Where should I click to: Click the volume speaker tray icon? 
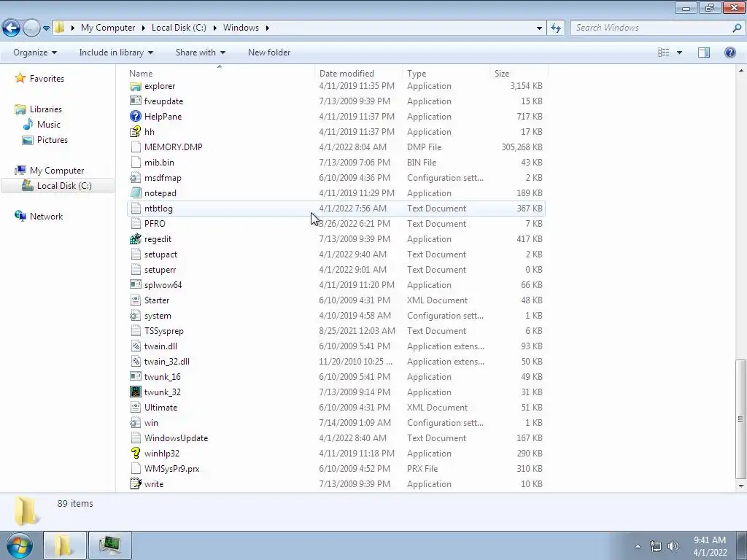[673, 546]
